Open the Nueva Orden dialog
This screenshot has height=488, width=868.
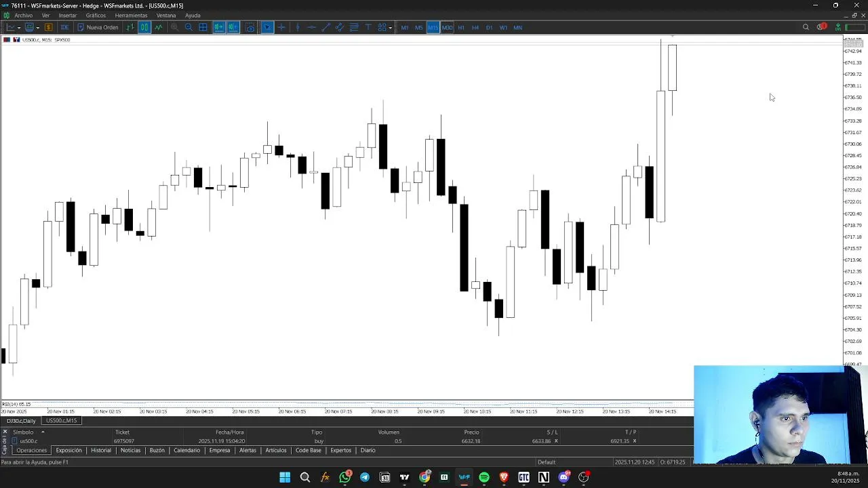98,27
